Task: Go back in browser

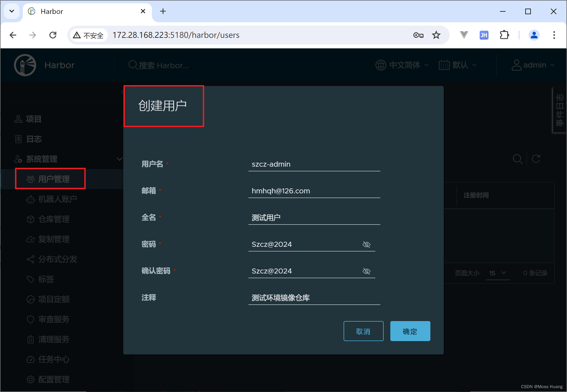Action: (x=13, y=35)
